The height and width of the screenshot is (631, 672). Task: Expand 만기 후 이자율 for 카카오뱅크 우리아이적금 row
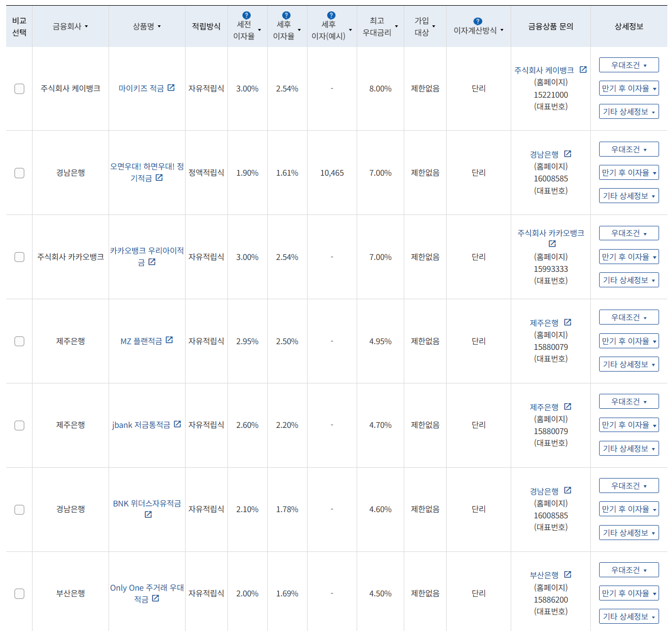629,257
